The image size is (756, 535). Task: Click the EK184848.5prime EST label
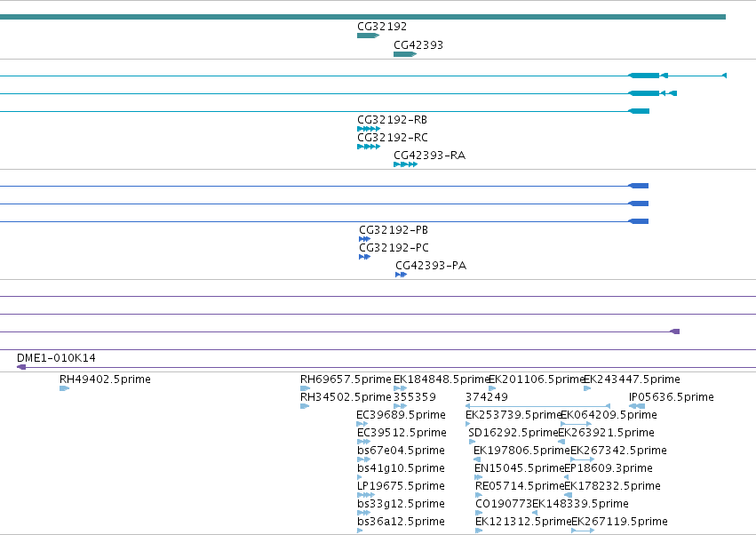point(442,379)
